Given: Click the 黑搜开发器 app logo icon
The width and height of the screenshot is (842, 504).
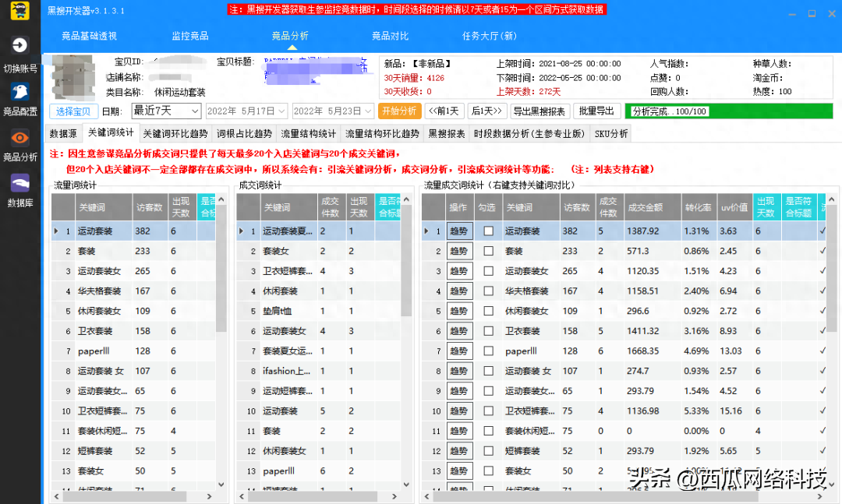Looking at the screenshot, I should 21,11.
